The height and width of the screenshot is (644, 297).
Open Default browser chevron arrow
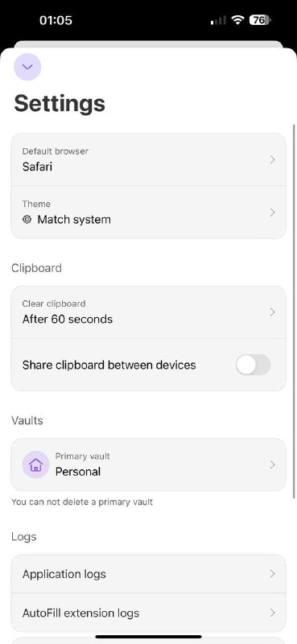(x=272, y=159)
